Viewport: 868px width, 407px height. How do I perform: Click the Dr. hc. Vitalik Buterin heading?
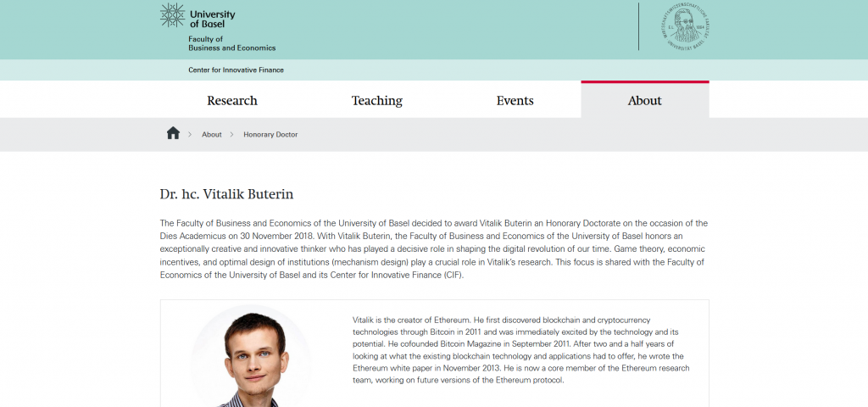pos(226,194)
